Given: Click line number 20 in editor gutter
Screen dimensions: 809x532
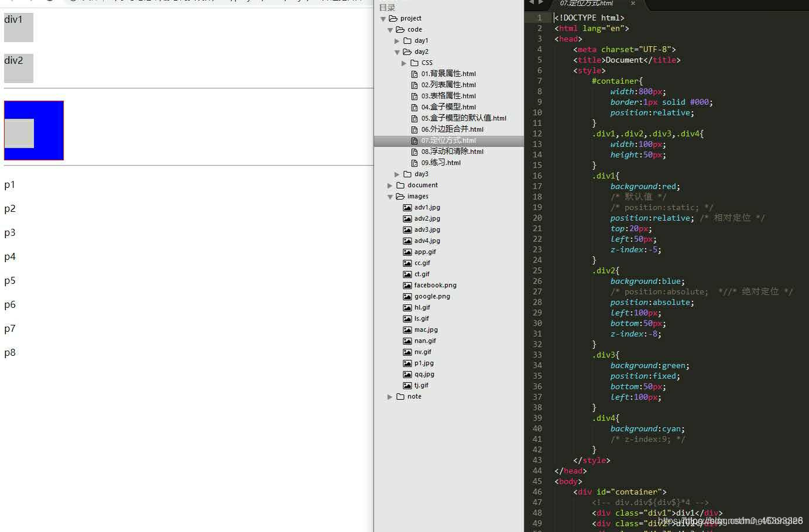Looking at the screenshot, I should tap(537, 218).
